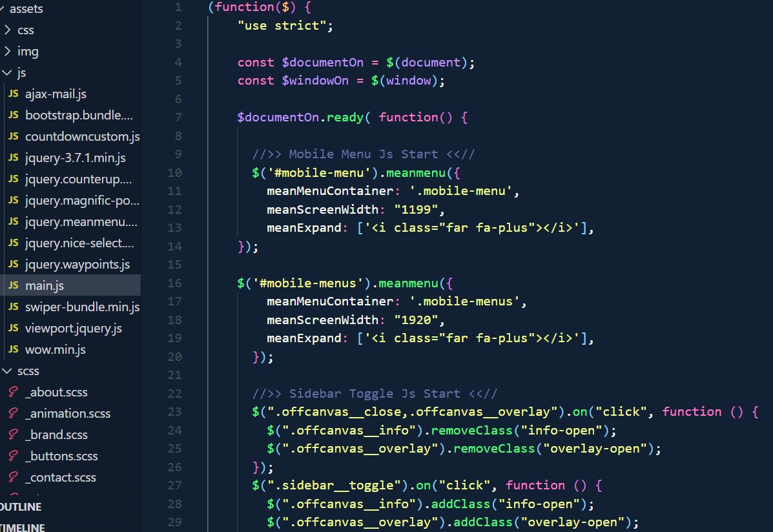Click the Sass icon next to _brand.scss
773x532 pixels.
[13, 435]
